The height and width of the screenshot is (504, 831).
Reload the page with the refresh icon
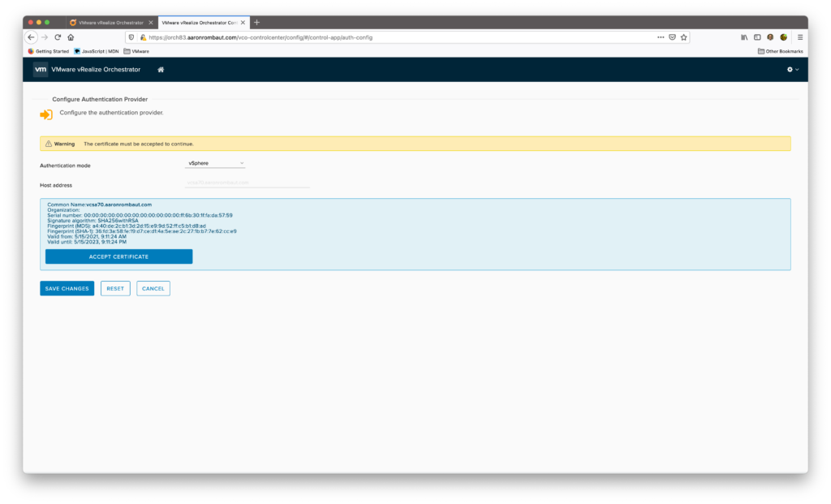[58, 37]
